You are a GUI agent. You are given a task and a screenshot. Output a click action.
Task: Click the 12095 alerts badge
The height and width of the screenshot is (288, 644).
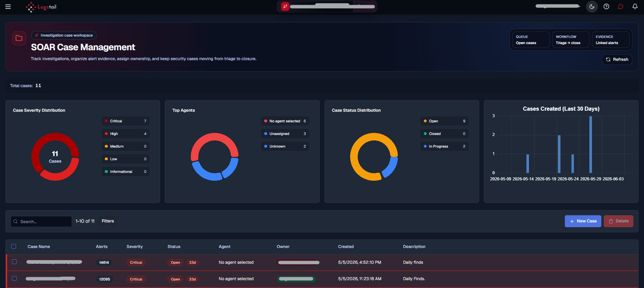(x=104, y=279)
